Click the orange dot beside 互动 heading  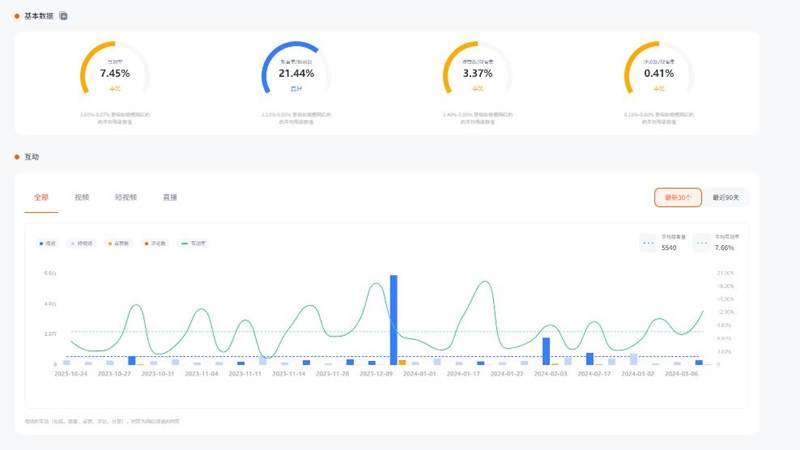(17, 157)
